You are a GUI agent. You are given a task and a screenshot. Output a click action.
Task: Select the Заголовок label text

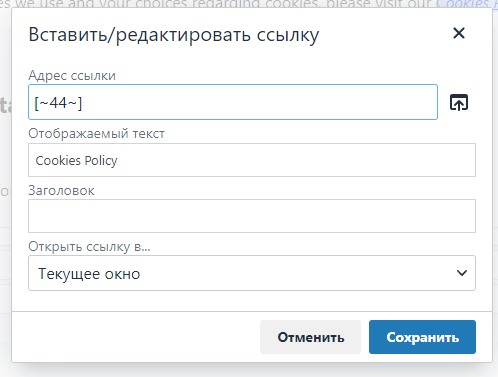61,191
